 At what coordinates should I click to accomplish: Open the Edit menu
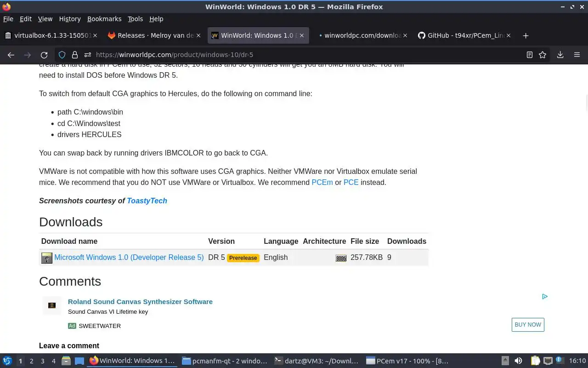(26, 19)
